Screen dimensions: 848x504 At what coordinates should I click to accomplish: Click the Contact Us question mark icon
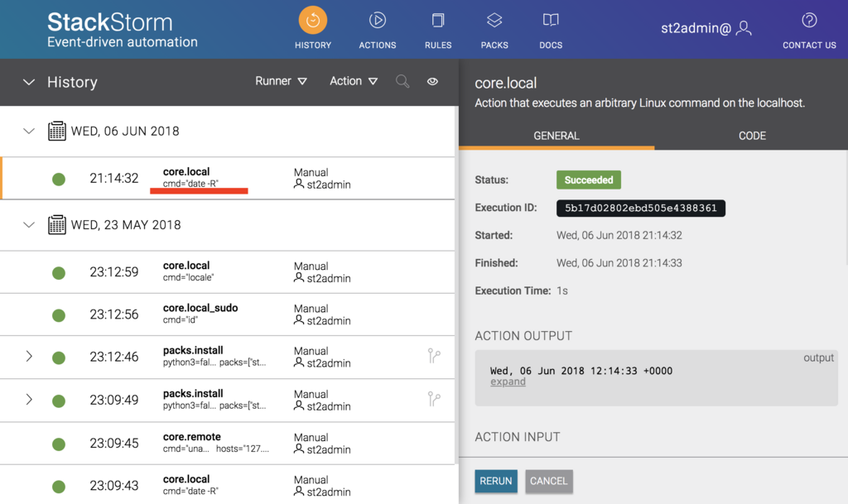tap(809, 21)
